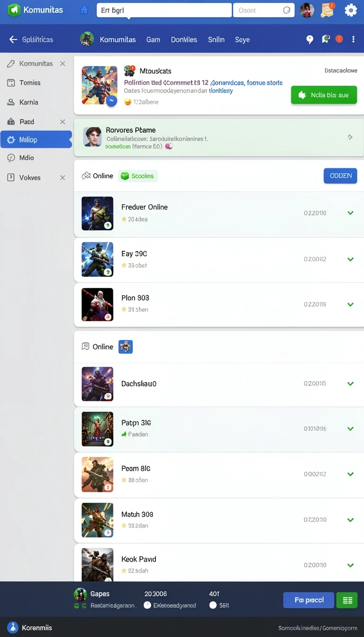Click the red alert dot icon
Image resolution: width=364 pixels, height=637 pixels.
click(339, 39)
